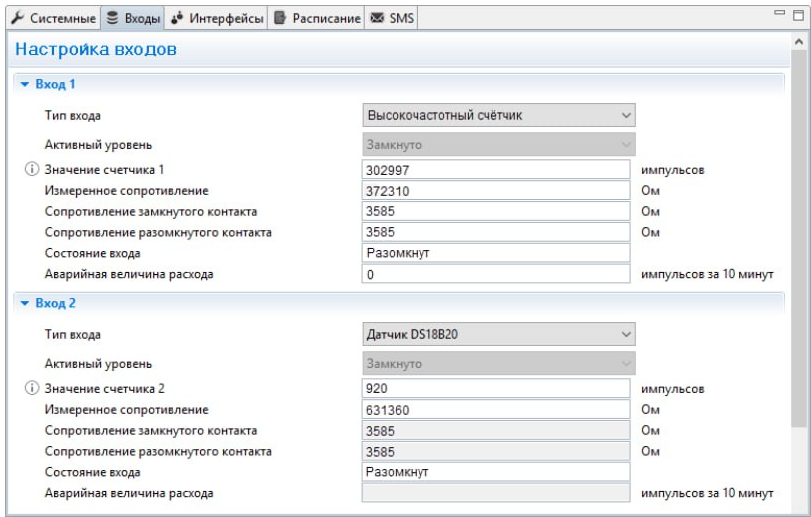Click the field with value 631360
Screen dimensions: 811x517
(x=495, y=409)
